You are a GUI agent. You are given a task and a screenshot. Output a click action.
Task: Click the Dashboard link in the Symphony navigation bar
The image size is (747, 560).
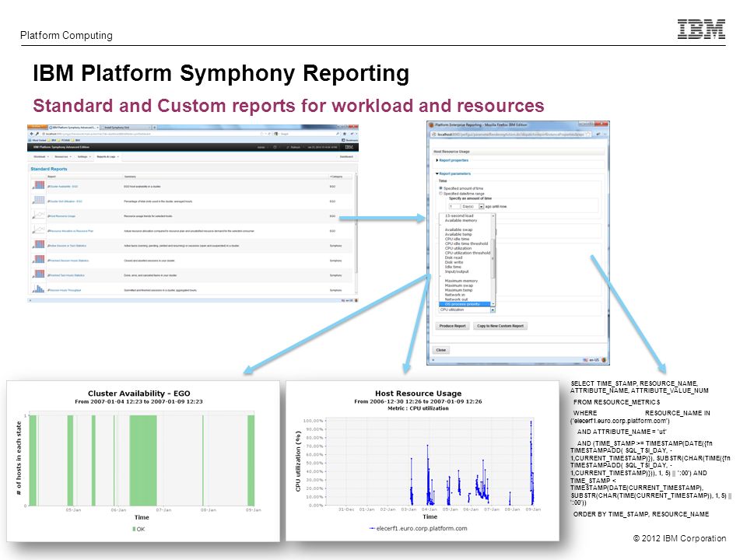point(346,156)
